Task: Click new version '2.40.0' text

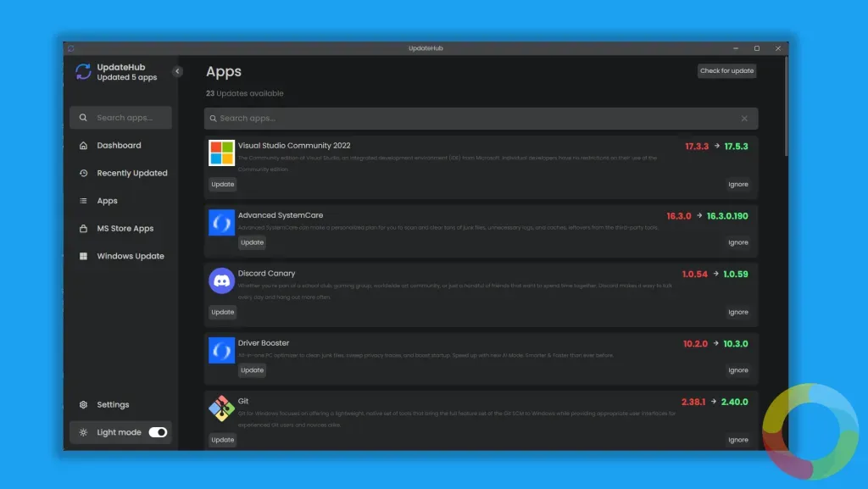Action: pyautogui.click(x=734, y=403)
